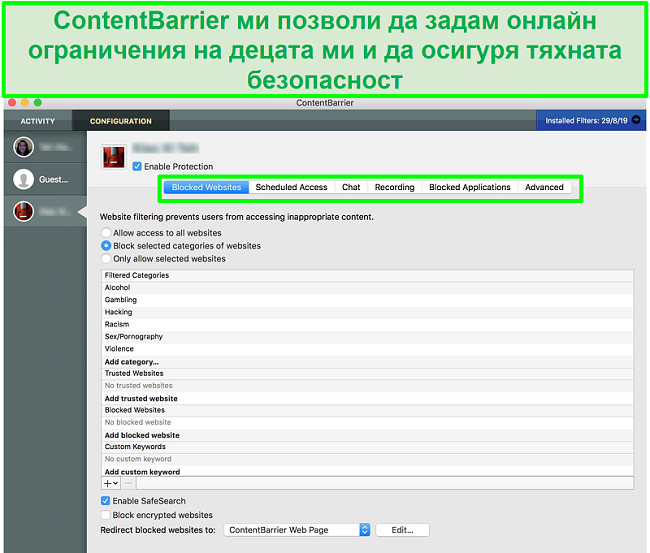
Task: Select the Guest user avatar
Action: point(23,179)
